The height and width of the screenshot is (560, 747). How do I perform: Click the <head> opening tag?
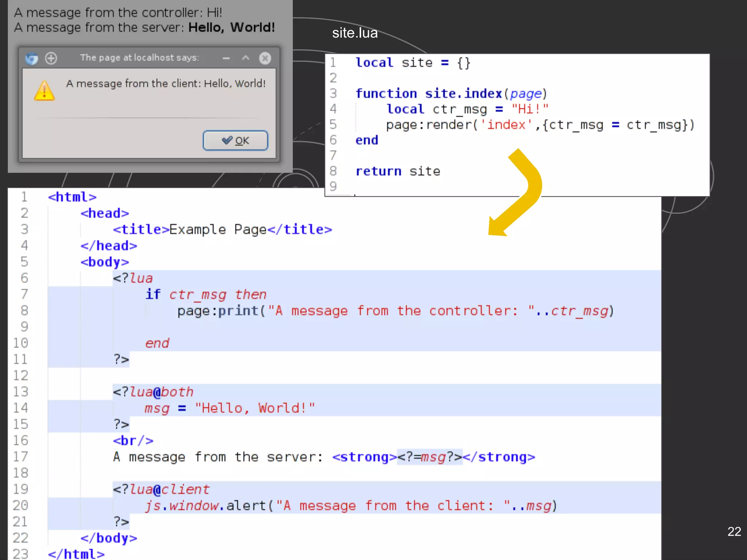click(105, 213)
